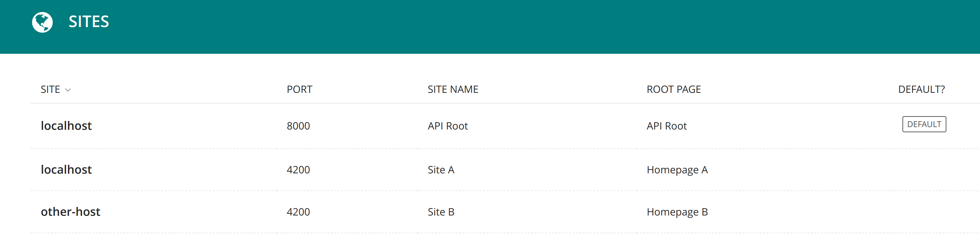This screenshot has height=235, width=980.
Task: Click port 4200 in the other-host row
Action: (x=298, y=212)
